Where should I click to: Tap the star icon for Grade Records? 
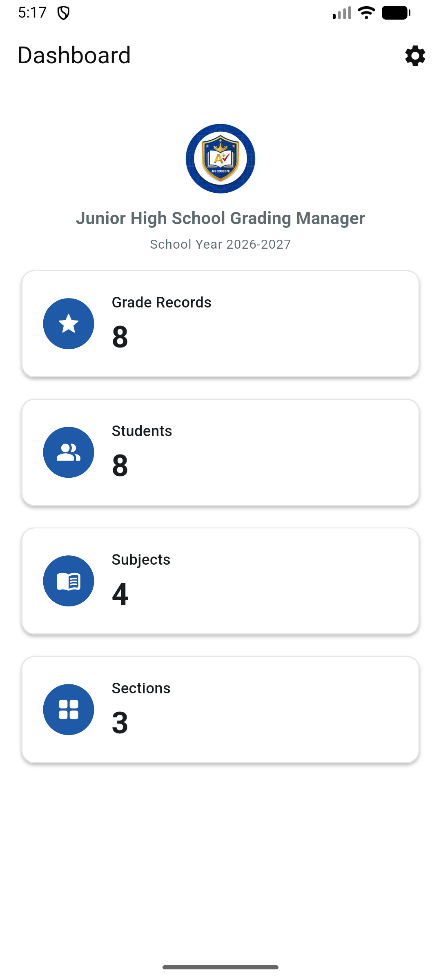click(x=69, y=324)
